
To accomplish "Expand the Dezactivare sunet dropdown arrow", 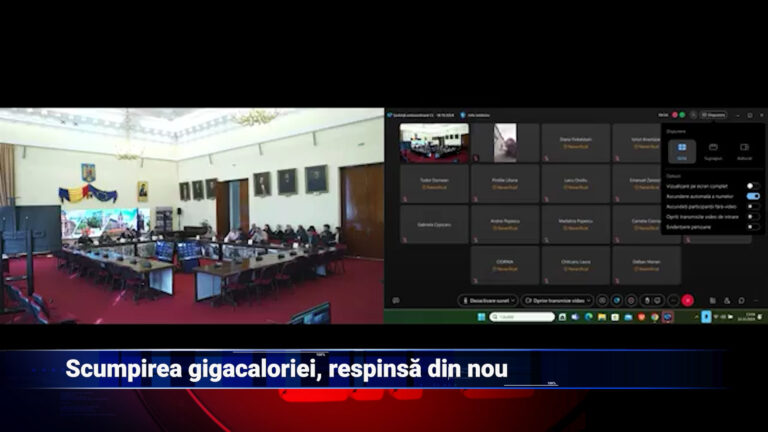I will tap(513, 300).
